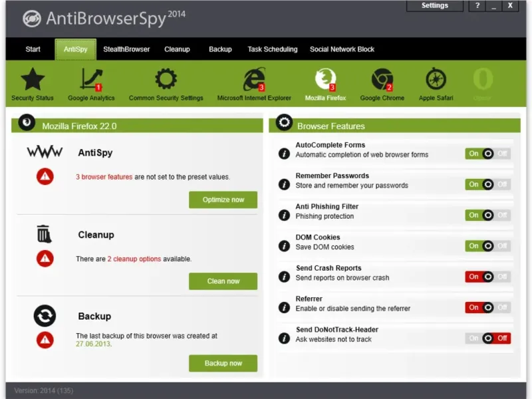The height and width of the screenshot is (399, 532).
Task: Click the AntiBrowserSpy logo icon in title bar
Action: click(32, 19)
